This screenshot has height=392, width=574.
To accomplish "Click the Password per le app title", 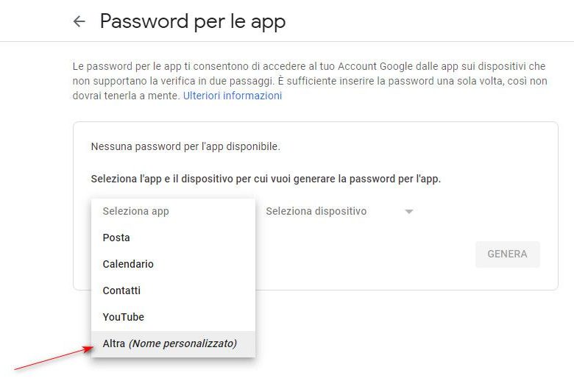I will 193,21.
